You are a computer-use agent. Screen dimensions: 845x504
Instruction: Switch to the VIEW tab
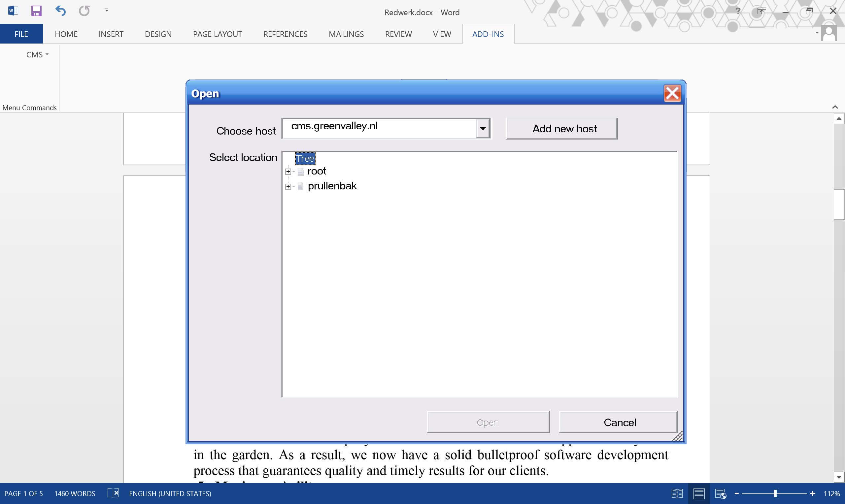click(442, 34)
